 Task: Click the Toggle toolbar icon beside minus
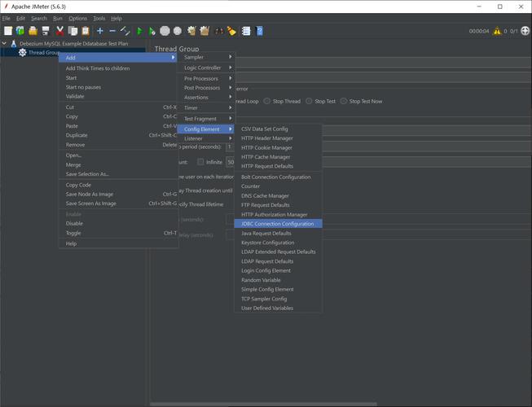tap(125, 31)
